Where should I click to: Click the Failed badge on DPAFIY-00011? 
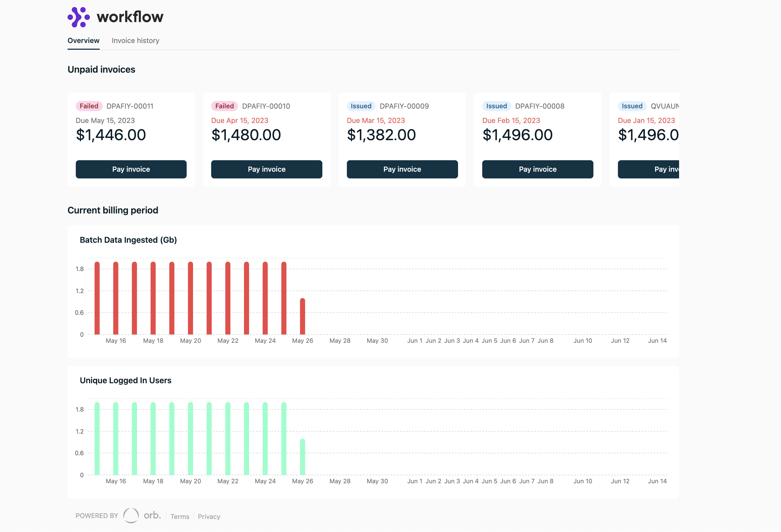click(89, 106)
